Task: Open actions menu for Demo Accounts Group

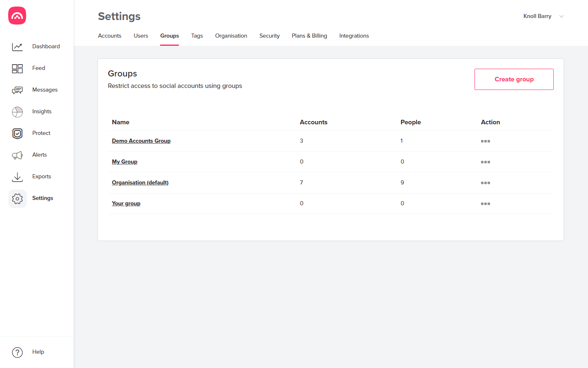Action: [x=486, y=141]
